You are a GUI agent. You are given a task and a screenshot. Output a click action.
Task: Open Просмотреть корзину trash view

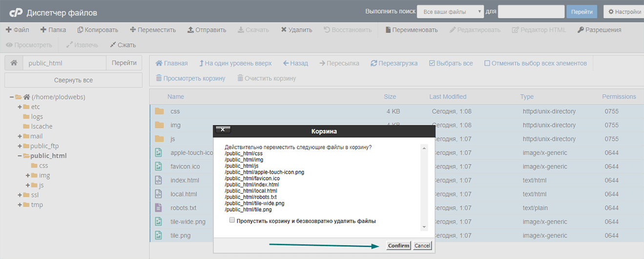tap(190, 78)
